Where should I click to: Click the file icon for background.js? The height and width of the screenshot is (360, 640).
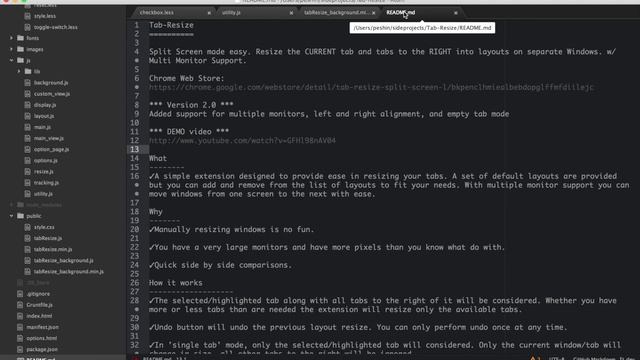[x=27, y=82]
